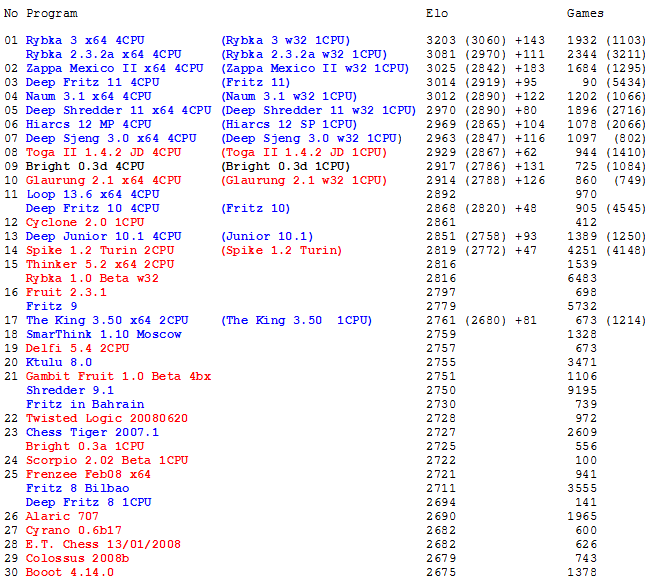The image size is (650, 583).
Task: Click the Program column header
Action: (51, 14)
